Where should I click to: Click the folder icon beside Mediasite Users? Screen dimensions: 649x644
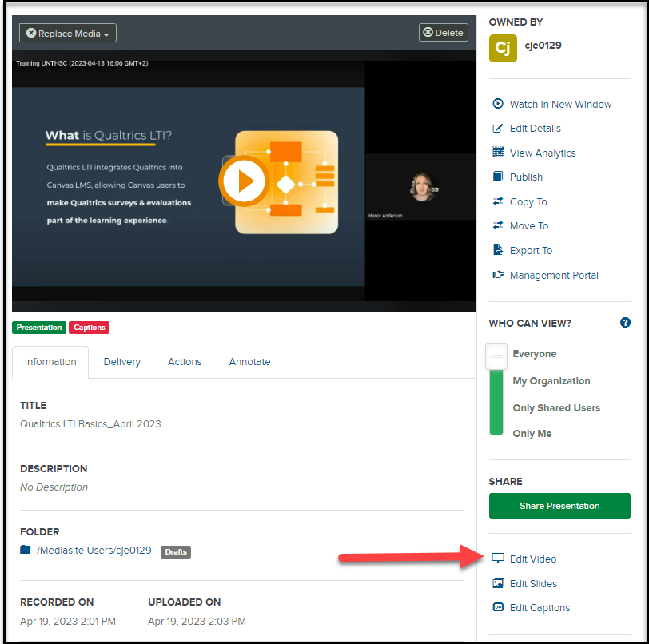click(26, 550)
